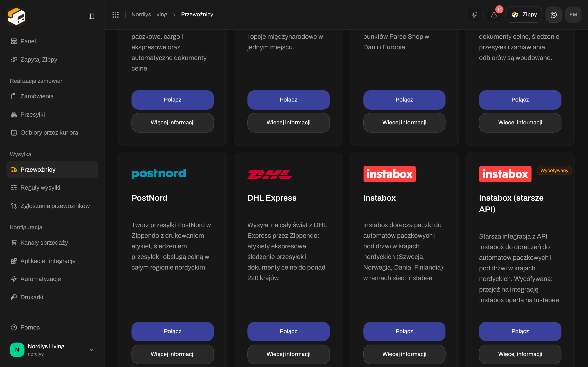Click the Wycofywany badge on Instabox

[x=554, y=170]
